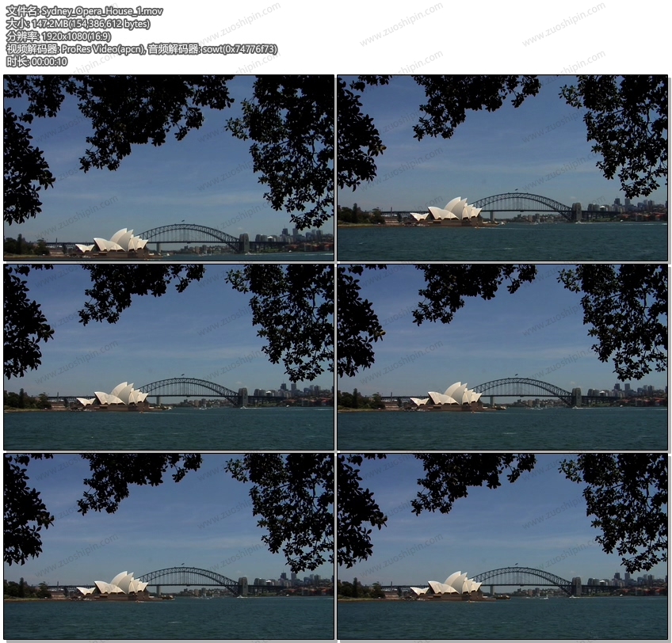Click the ProRes Video codec info line
Image resolution: width=672 pixels, height=643 pixels.
click(141, 49)
